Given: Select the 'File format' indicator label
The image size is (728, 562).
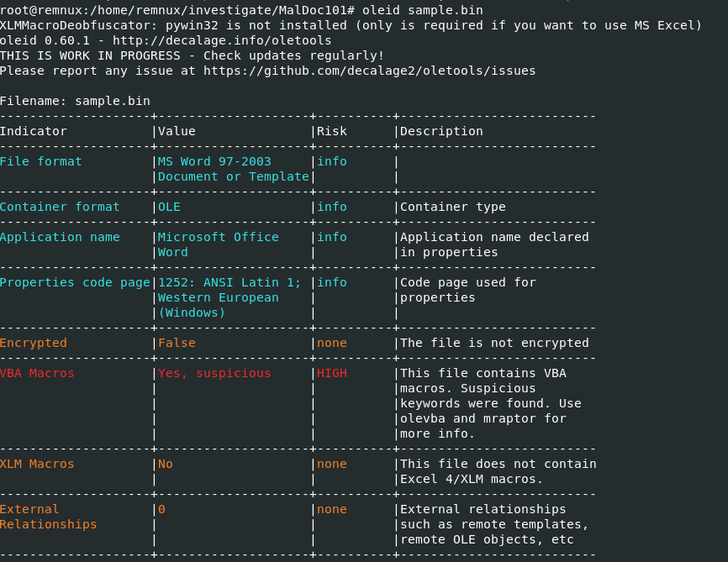Looking at the screenshot, I should click(x=41, y=161).
